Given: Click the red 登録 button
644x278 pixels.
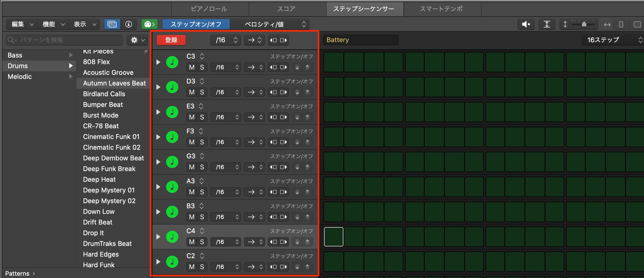Looking at the screenshot, I should pyautogui.click(x=171, y=40).
